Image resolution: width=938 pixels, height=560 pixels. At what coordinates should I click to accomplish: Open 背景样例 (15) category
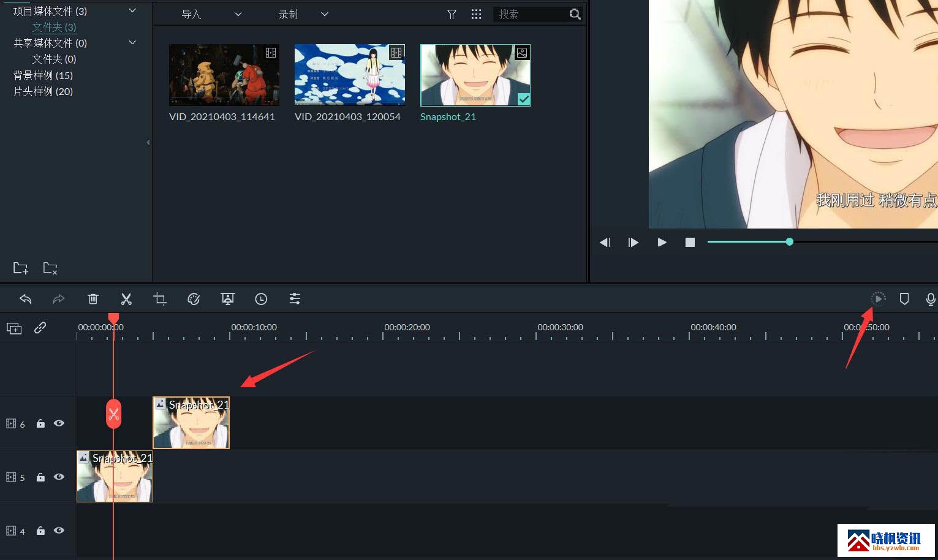[x=43, y=75]
